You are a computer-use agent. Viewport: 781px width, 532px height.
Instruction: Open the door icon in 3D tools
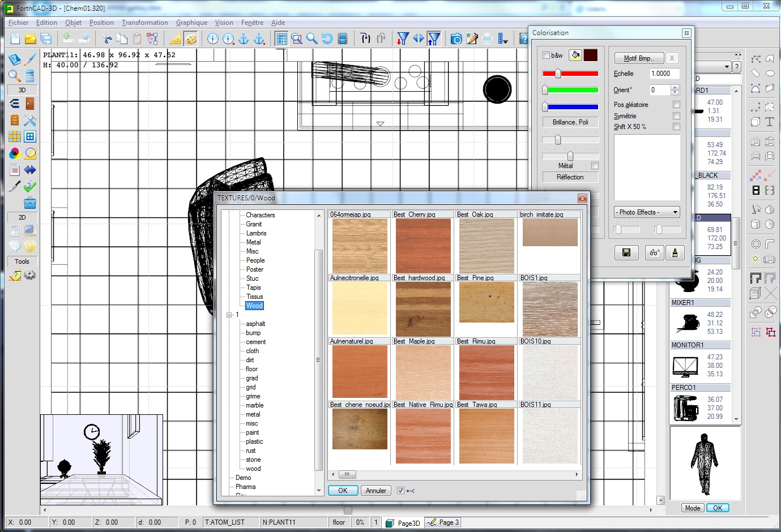click(x=30, y=103)
